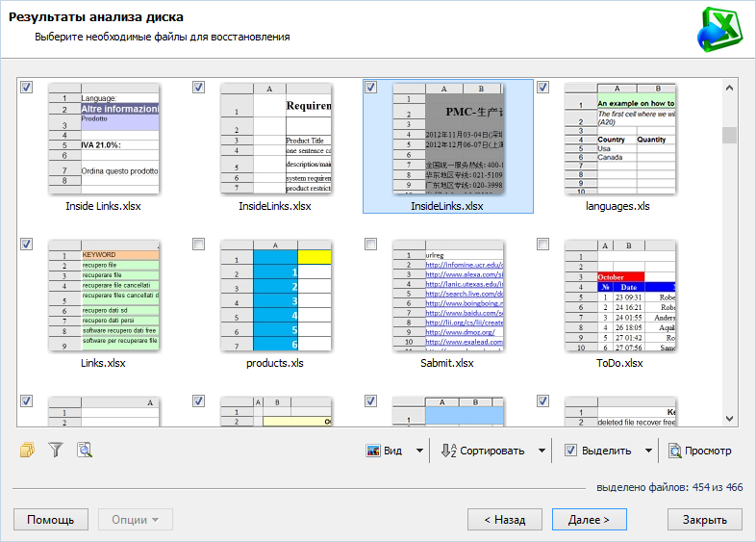The height and width of the screenshot is (542, 756).
Task: Check the products.xls checkbox
Action: tap(199, 245)
